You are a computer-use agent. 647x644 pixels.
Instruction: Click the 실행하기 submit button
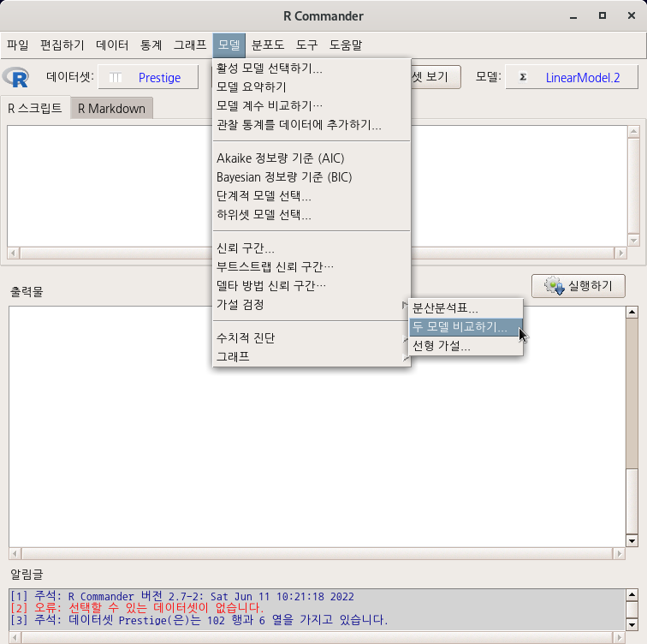(x=578, y=286)
